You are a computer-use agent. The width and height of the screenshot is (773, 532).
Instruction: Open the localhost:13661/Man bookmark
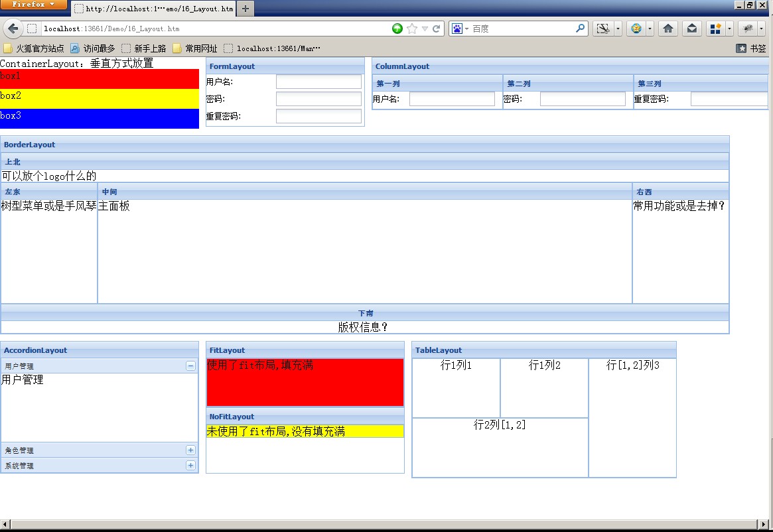(272, 48)
